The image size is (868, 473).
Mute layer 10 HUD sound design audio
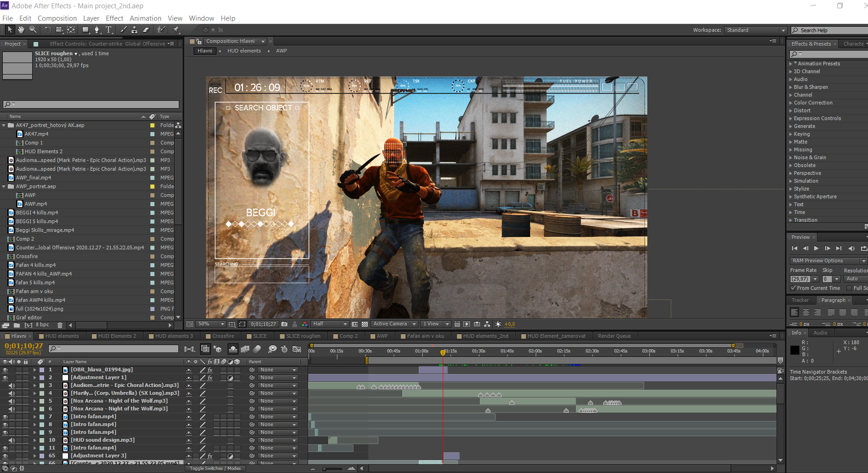click(x=11, y=440)
